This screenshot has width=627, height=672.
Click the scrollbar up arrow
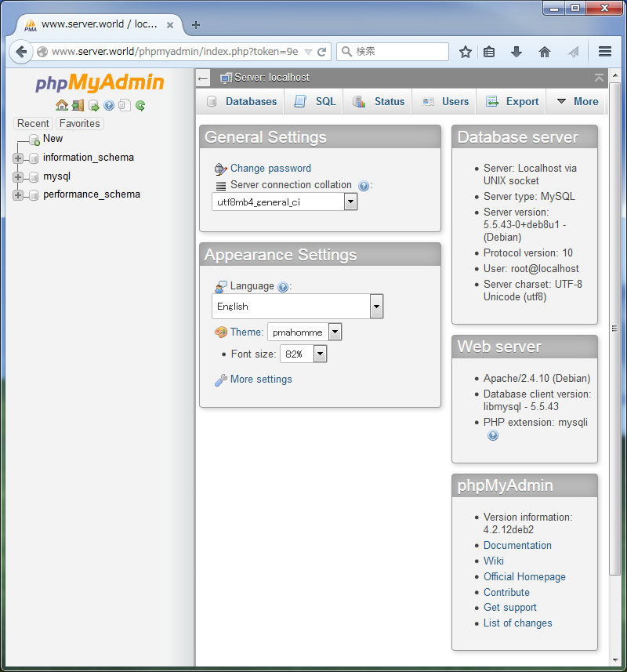615,75
